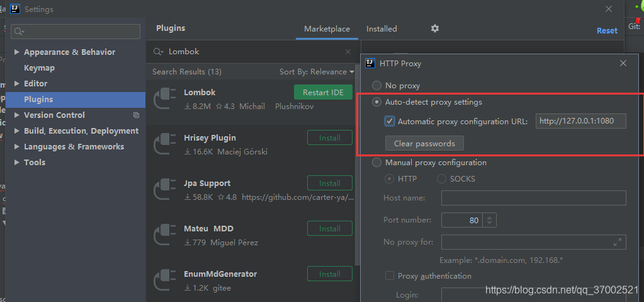The image size is (644, 302).
Task: Click the Clear passwords button
Action: pos(424,144)
